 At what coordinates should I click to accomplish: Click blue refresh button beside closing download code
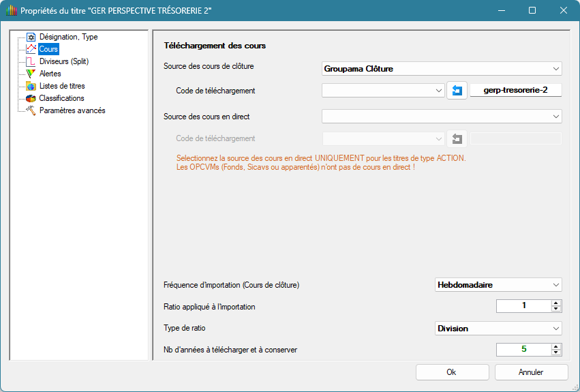point(457,91)
